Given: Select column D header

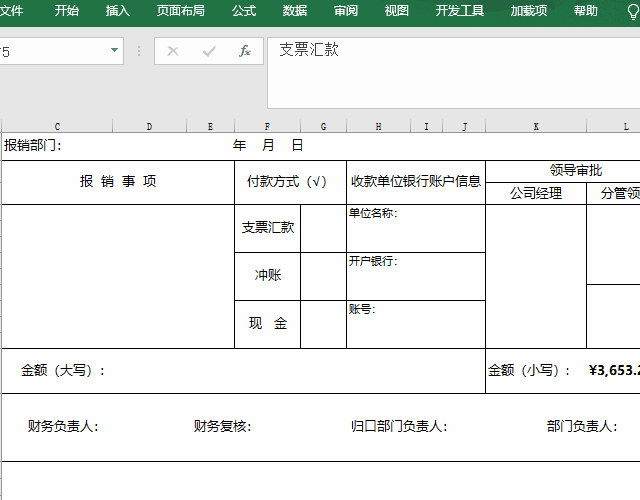Looking at the screenshot, I should pos(149,127).
